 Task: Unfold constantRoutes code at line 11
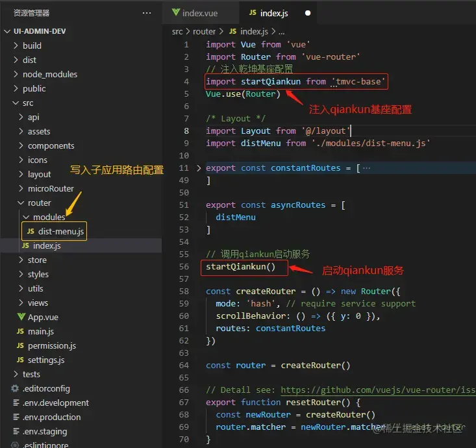click(199, 168)
